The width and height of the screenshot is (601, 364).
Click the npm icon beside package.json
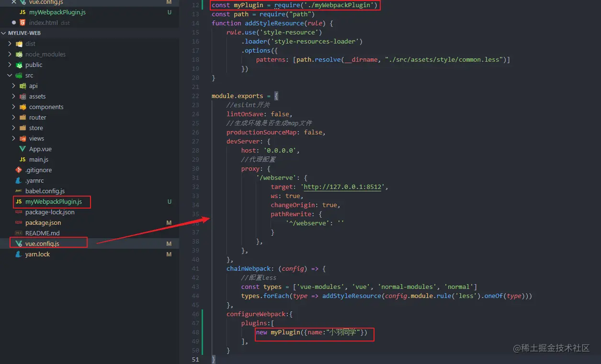pyautogui.click(x=19, y=222)
